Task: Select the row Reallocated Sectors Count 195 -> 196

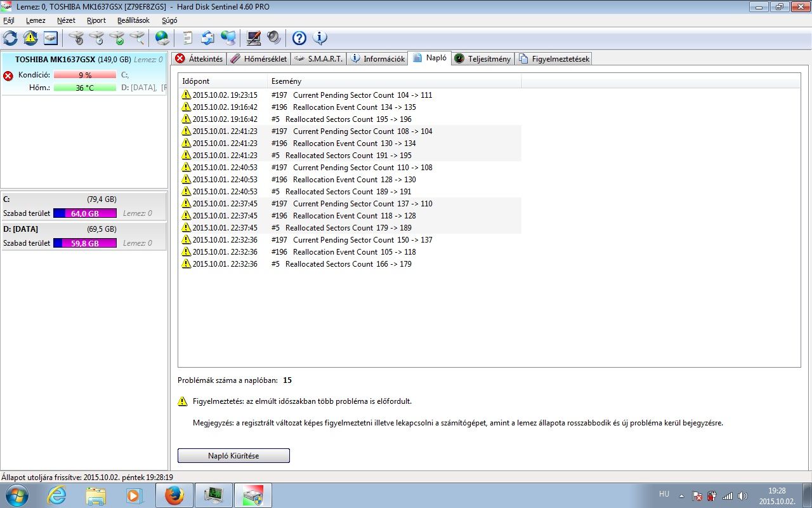Action: coord(350,119)
